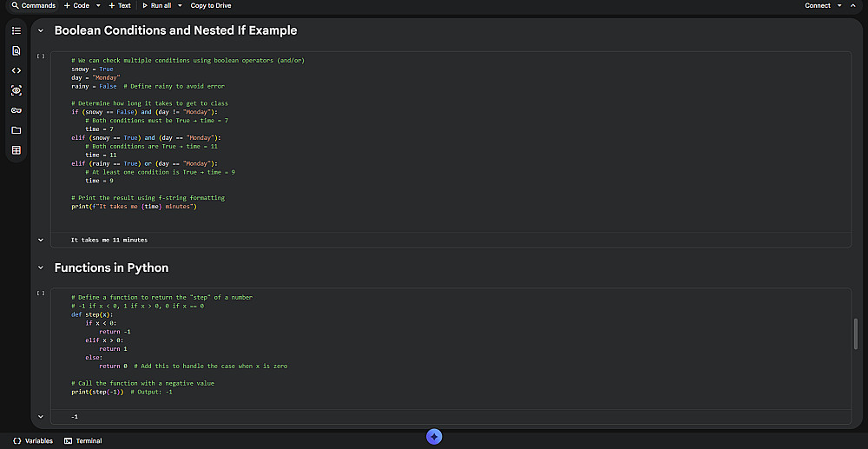Open the Variables inspector eye icon in sidebar
The width and height of the screenshot is (868, 449).
(x=16, y=90)
